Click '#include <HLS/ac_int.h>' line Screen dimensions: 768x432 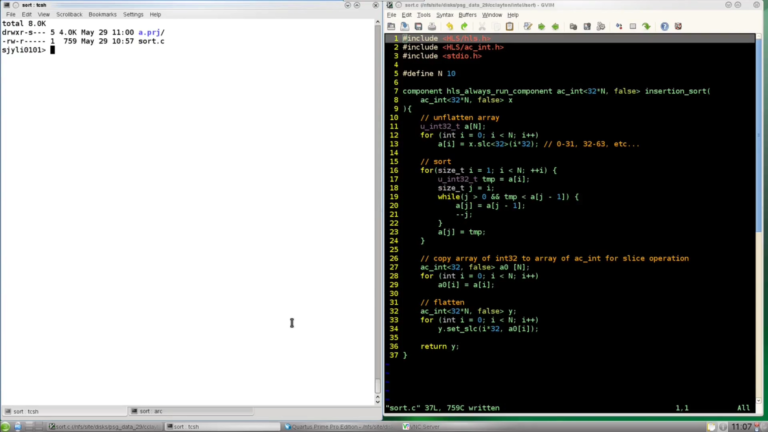pyautogui.click(x=453, y=47)
